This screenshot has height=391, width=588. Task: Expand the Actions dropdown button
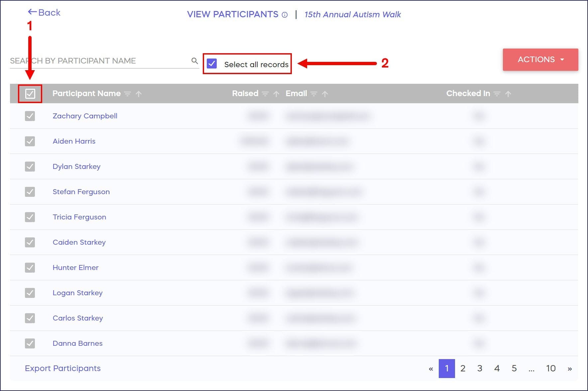click(x=540, y=60)
